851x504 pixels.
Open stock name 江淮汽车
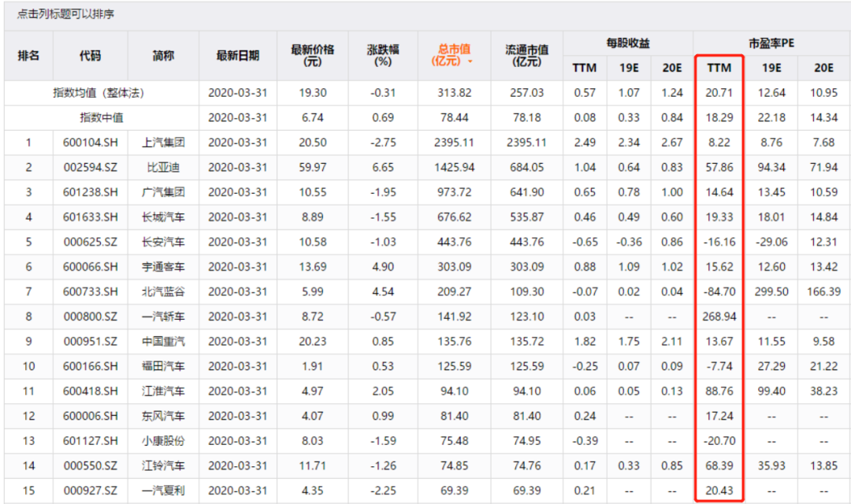tap(163, 391)
